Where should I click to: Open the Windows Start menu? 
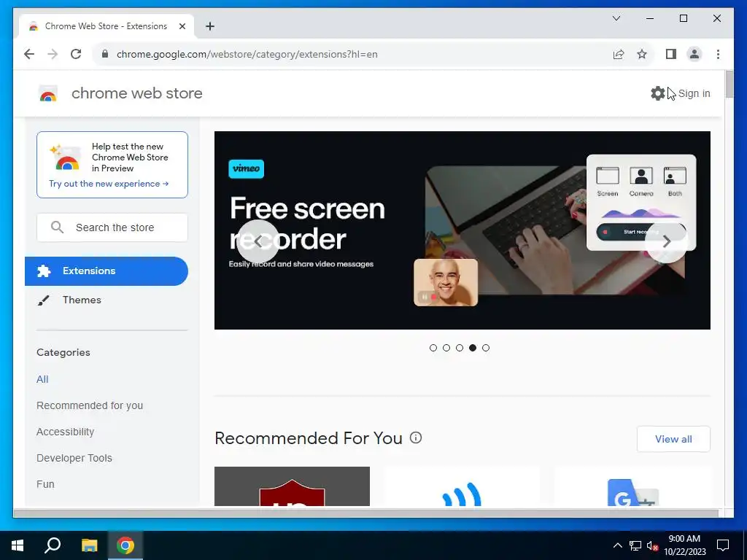[18, 545]
